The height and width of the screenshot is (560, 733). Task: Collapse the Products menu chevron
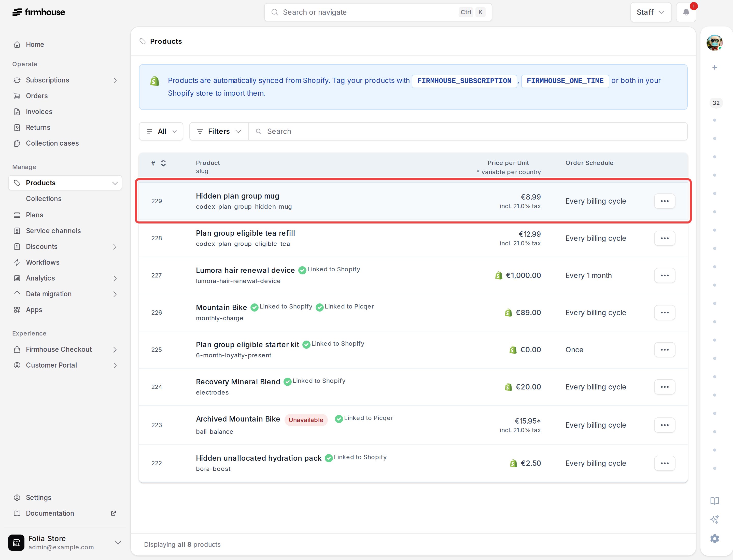pyautogui.click(x=115, y=183)
